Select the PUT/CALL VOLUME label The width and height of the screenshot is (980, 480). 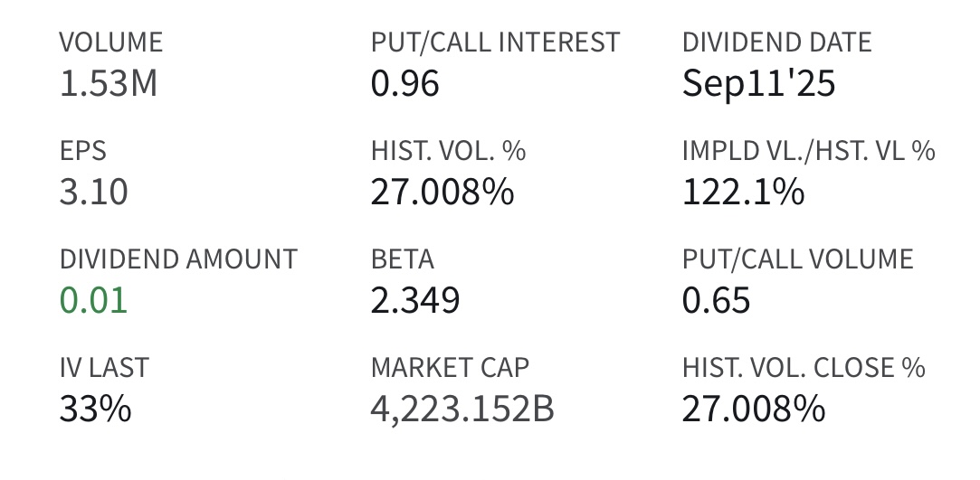coord(797,259)
